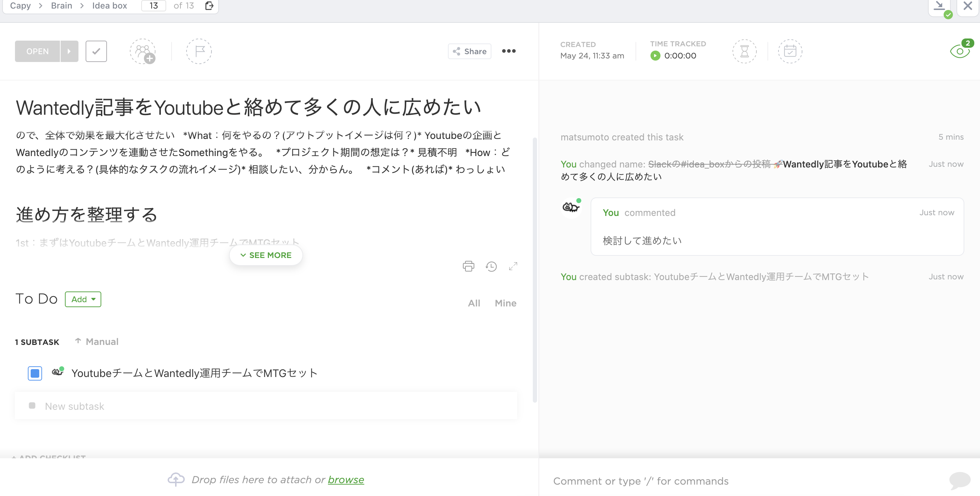Minimize task to tray icon
980x496 pixels.
939,6
